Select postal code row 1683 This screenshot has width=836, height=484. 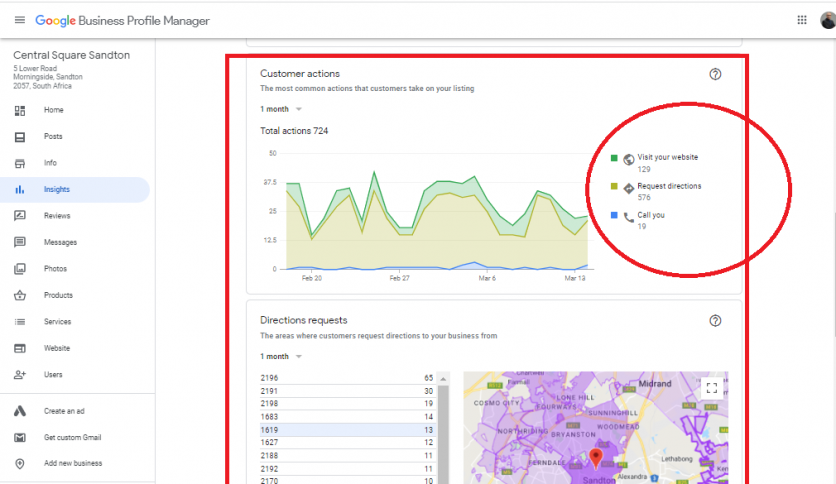[x=347, y=417]
